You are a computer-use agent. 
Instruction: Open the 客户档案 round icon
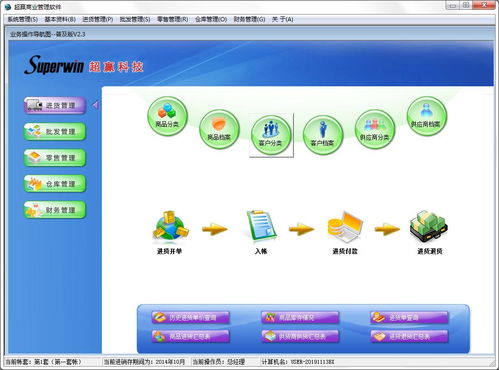[x=323, y=135]
